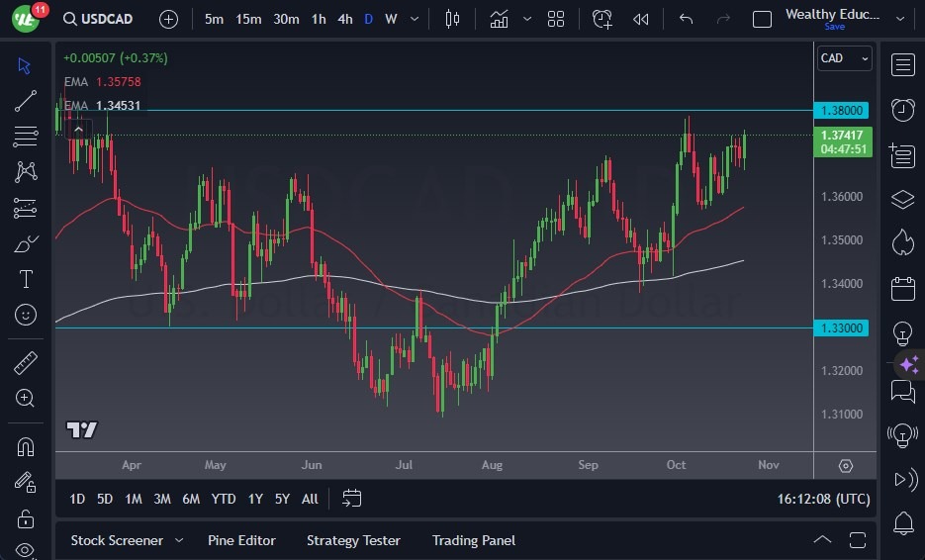Click the 1.38000 price level label
The height and width of the screenshot is (560, 925).
(841, 111)
